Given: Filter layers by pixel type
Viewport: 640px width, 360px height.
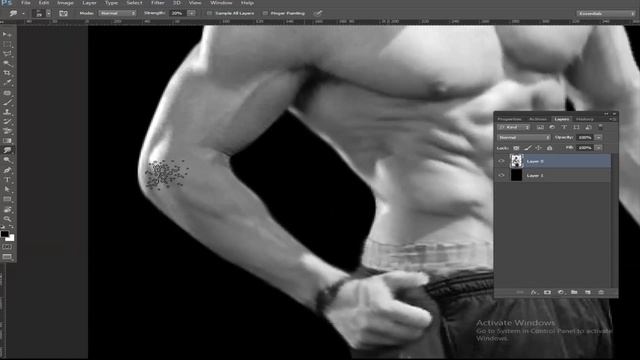Looking at the screenshot, I should click(x=540, y=127).
